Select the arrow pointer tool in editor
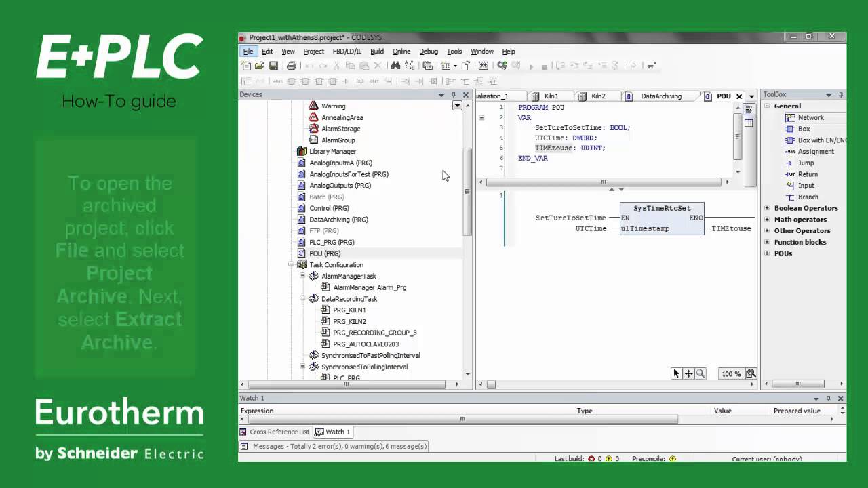The width and height of the screenshot is (868, 488). point(676,373)
